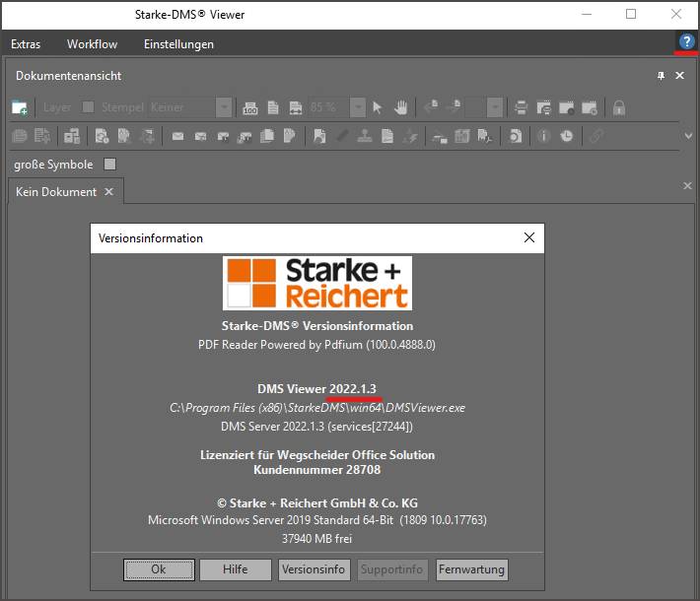Click the calendar grid icon in second toolbar row
700x601 pixels.
point(462,136)
